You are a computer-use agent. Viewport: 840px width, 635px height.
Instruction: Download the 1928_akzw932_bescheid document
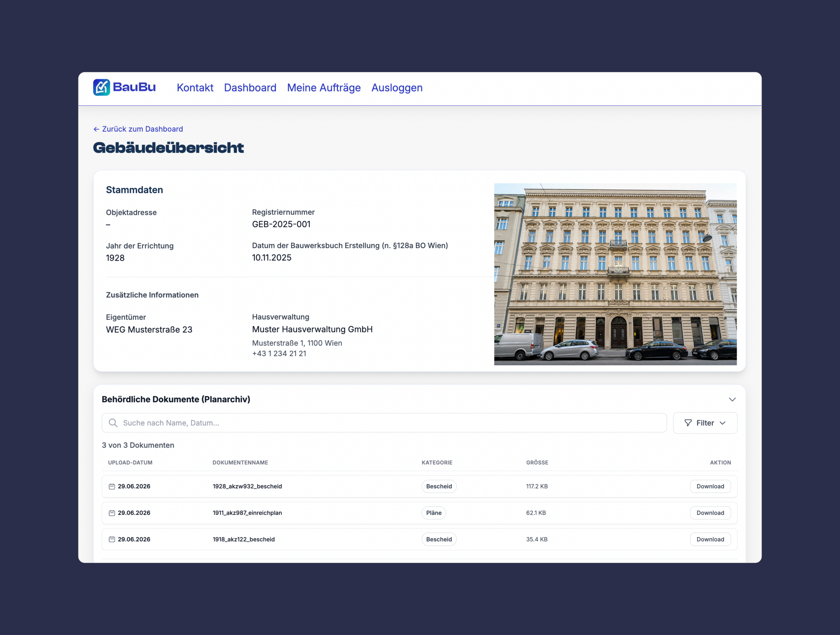710,486
